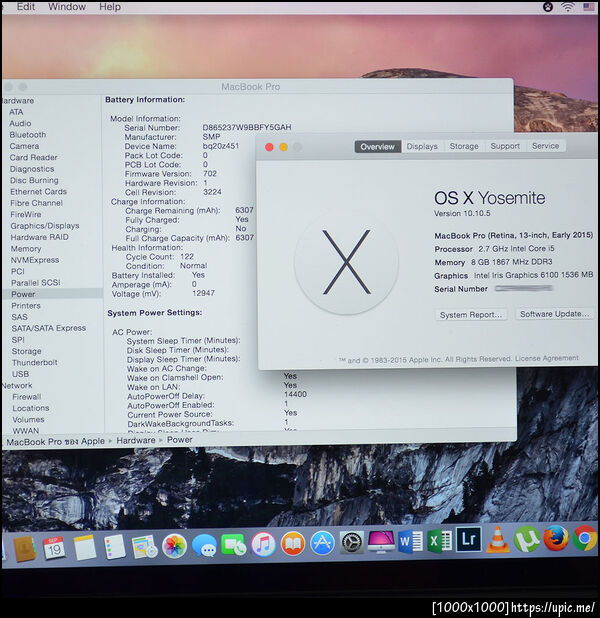Screen dimensions: 600x618
Task: Select Audio in the sidebar
Action: point(20,123)
